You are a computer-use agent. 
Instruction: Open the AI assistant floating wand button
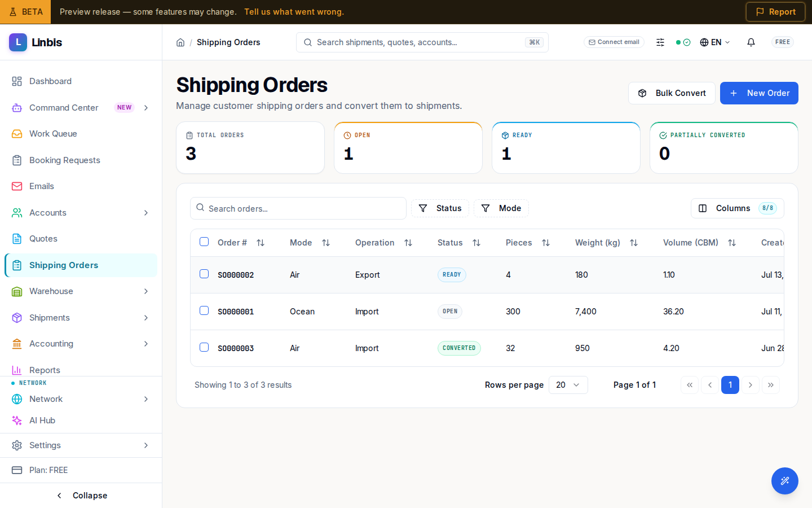785,481
